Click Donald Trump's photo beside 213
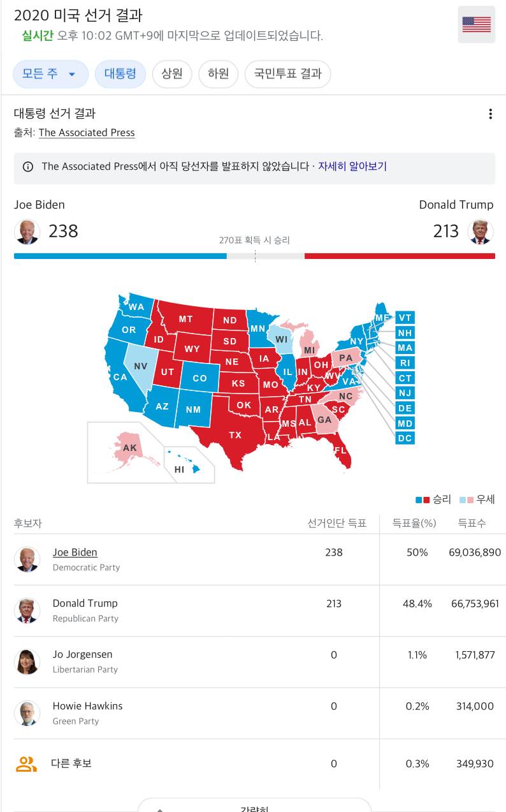The height and width of the screenshot is (812, 506). coord(481,232)
